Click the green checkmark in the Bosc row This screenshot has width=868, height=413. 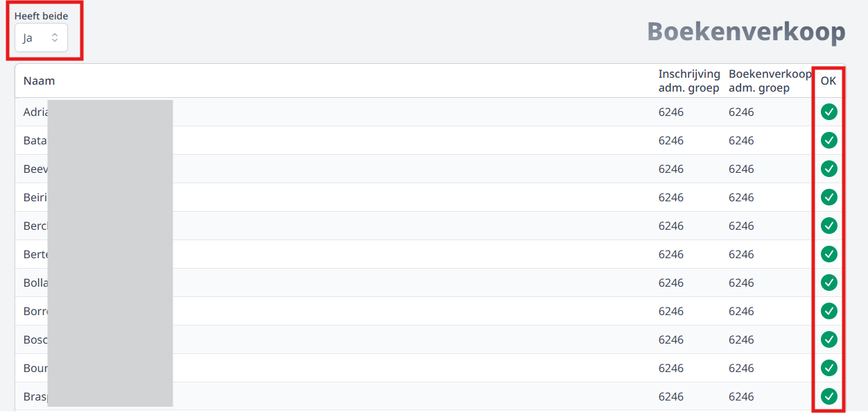tap(828, 339)
